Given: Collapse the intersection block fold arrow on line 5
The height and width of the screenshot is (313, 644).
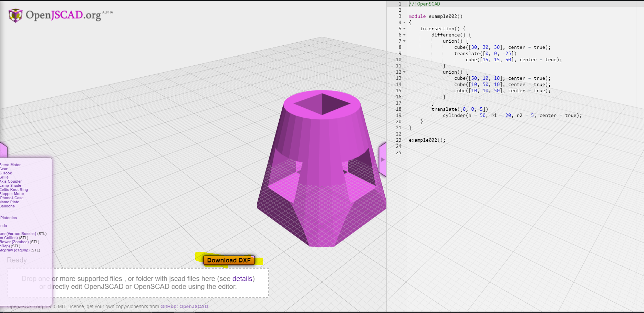Looking at the screenshot, I should pyautogui.click(x=404, y=29).
